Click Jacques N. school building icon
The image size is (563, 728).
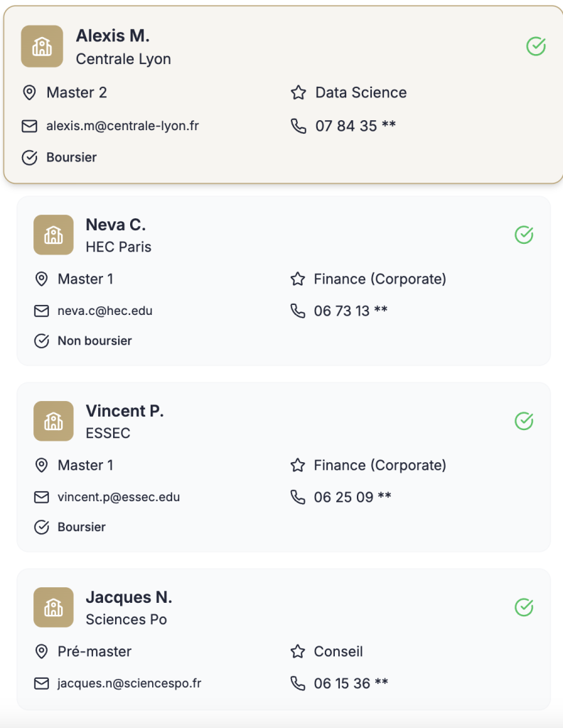53,607
